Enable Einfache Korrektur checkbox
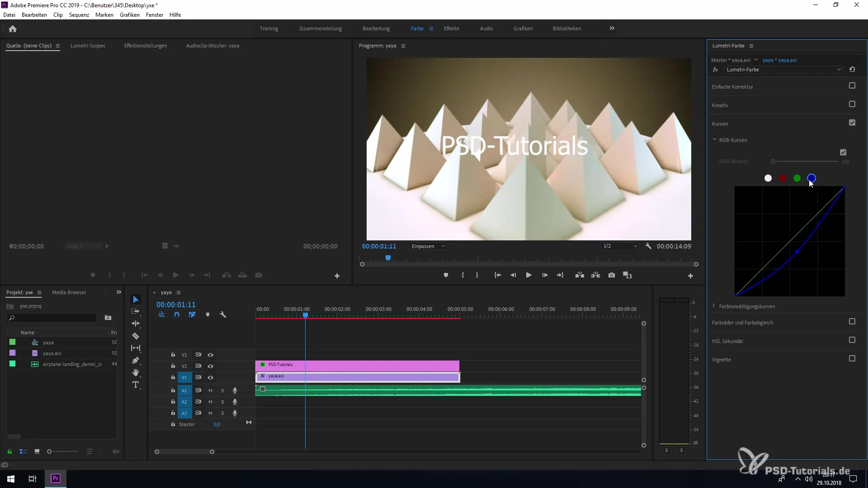868x488 pixels. point(852,86)
